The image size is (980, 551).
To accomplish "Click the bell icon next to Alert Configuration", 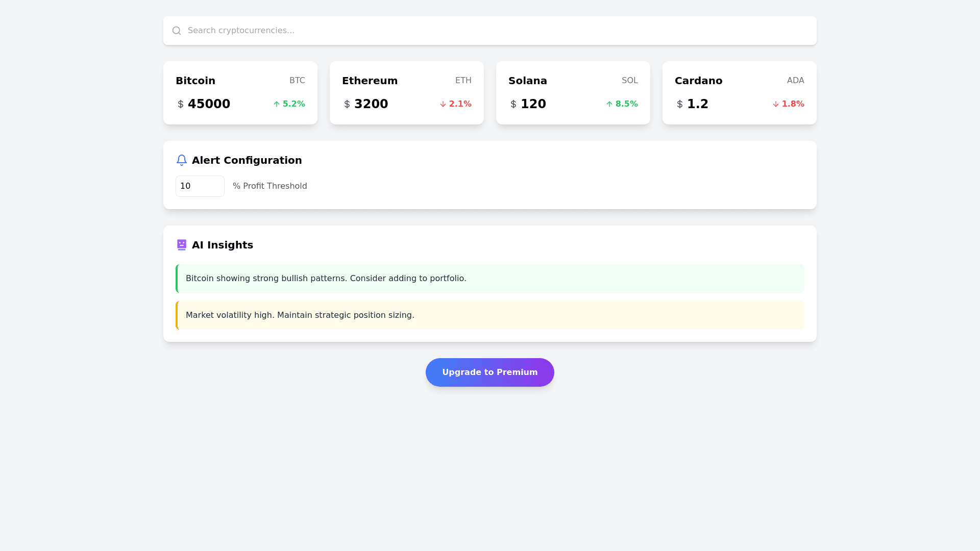I will pos(182,160).
